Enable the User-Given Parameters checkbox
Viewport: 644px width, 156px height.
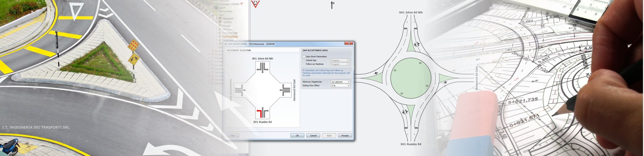304,57
